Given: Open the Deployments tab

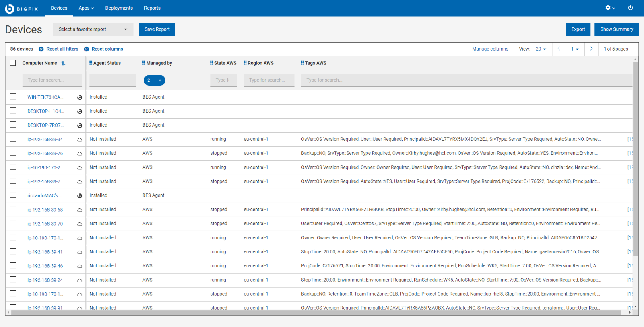Looking at the screenshot, I should (x=119, y=8).
